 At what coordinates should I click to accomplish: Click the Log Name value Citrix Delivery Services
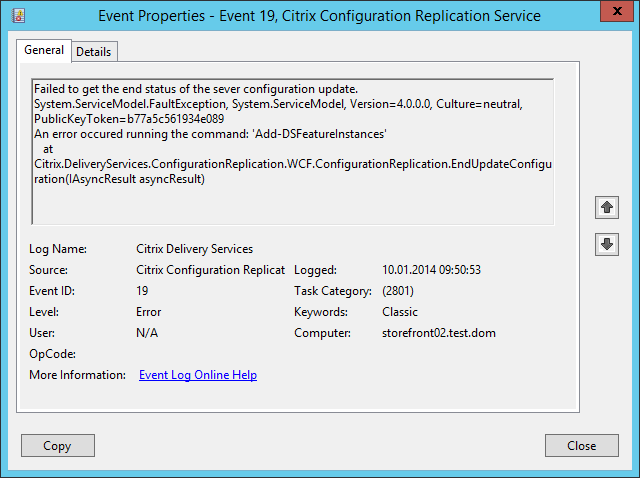coord(194,249)
